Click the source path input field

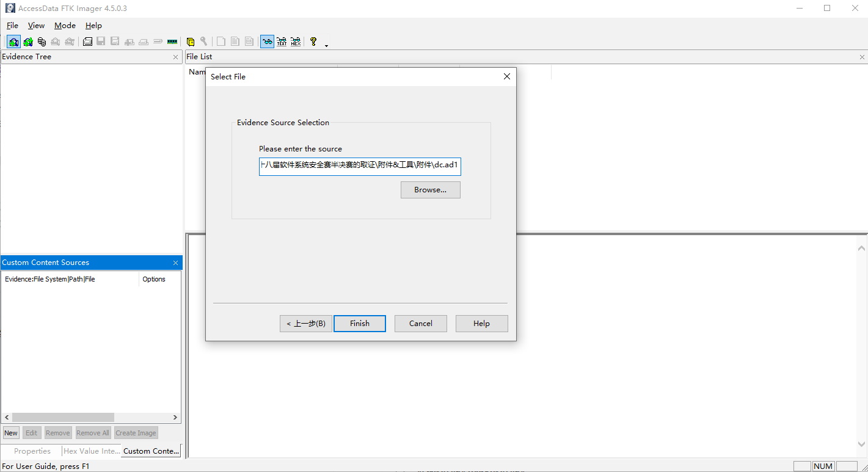pos(360,167)
